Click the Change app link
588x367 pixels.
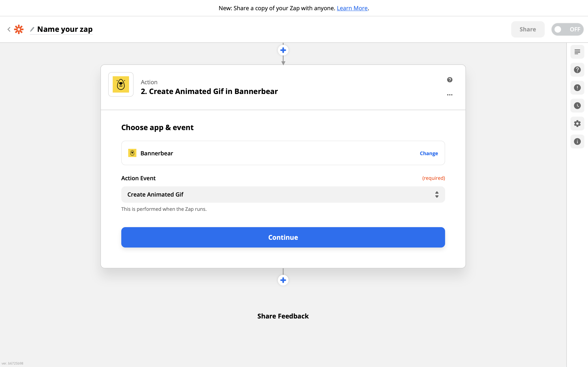click(x=429, y=153)
